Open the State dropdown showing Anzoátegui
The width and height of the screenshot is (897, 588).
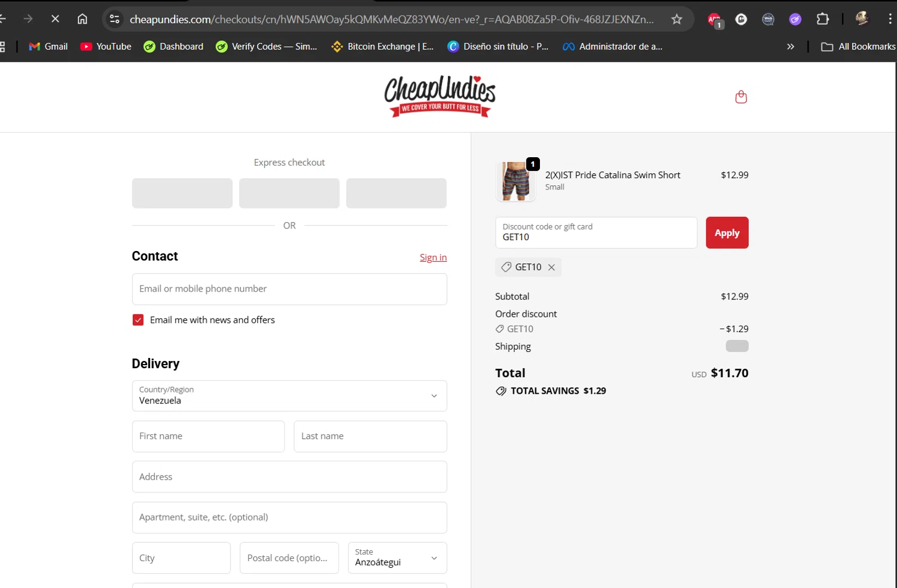coord(398,558)
